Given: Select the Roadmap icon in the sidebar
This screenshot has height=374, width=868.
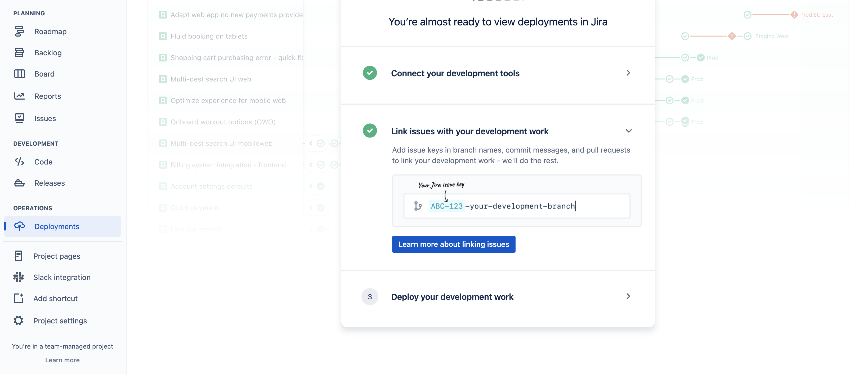Looking at the screenshot, I should 19,31.
